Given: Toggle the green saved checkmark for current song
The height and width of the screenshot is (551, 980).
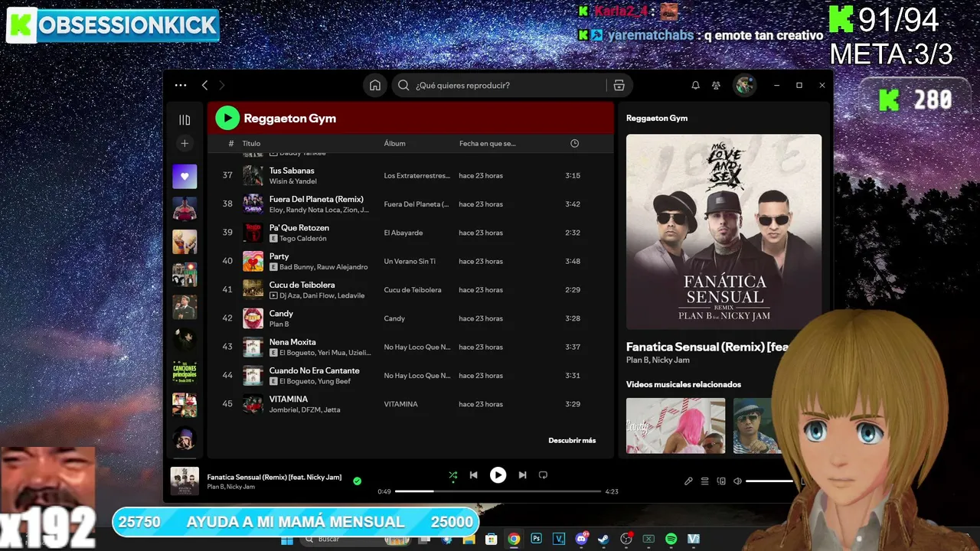Looking at the screenshot, I should click(357, 481).
